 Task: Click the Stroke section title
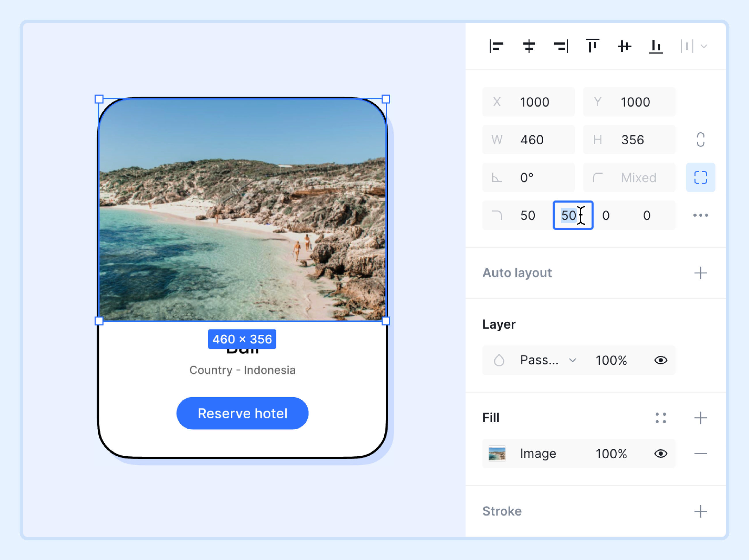click(x=502, y=511)
